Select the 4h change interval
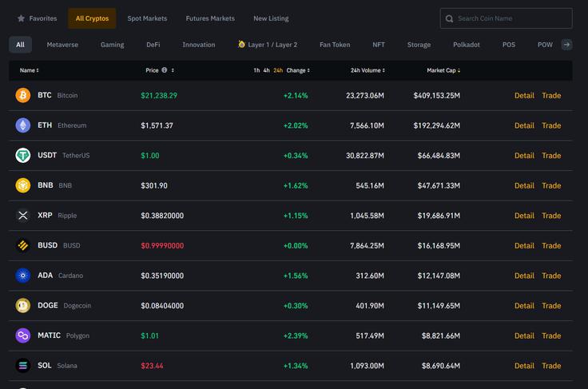The width and height of the screenshot is (588, 389). tap(266, 70)
